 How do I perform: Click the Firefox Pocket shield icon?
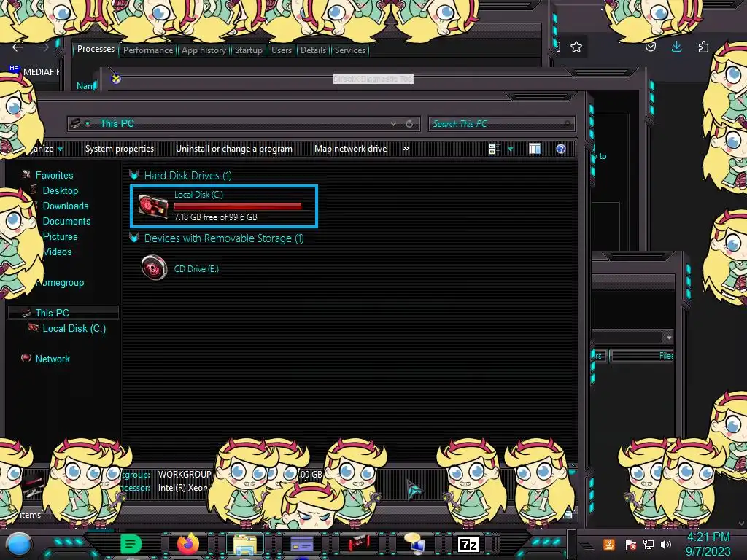point(651,47)
